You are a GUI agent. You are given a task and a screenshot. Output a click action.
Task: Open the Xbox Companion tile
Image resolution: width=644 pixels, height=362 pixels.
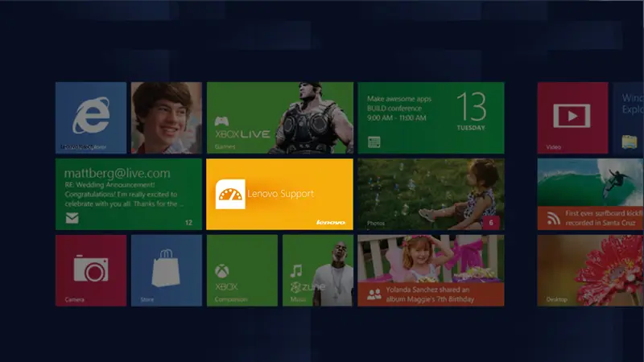(x=242, y=270)
